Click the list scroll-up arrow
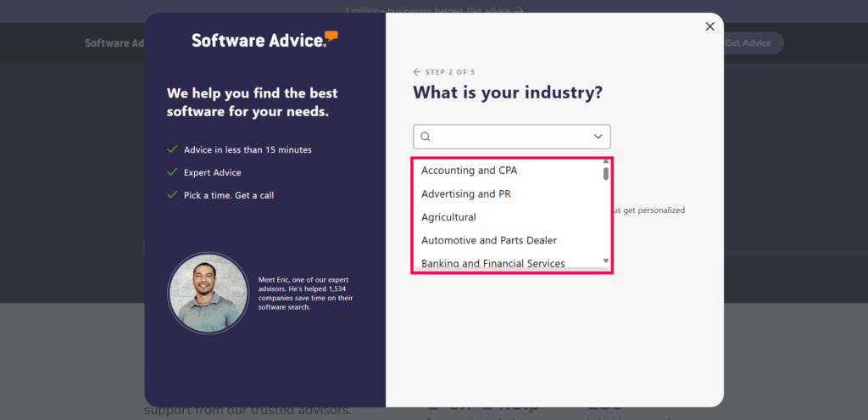This screenshot has width=868, height=420. (x=606, y=162)
